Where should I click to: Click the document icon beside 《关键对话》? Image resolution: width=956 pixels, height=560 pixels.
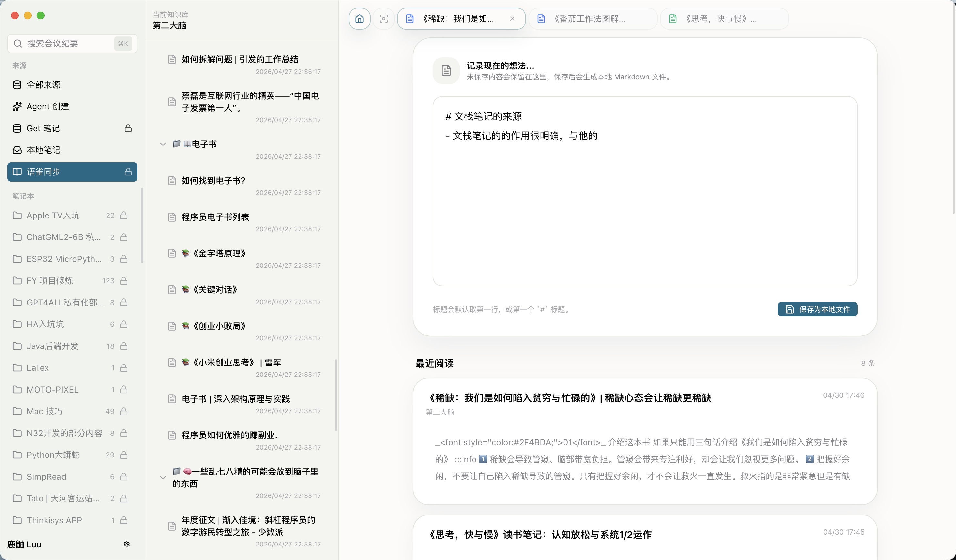(172, 290)
